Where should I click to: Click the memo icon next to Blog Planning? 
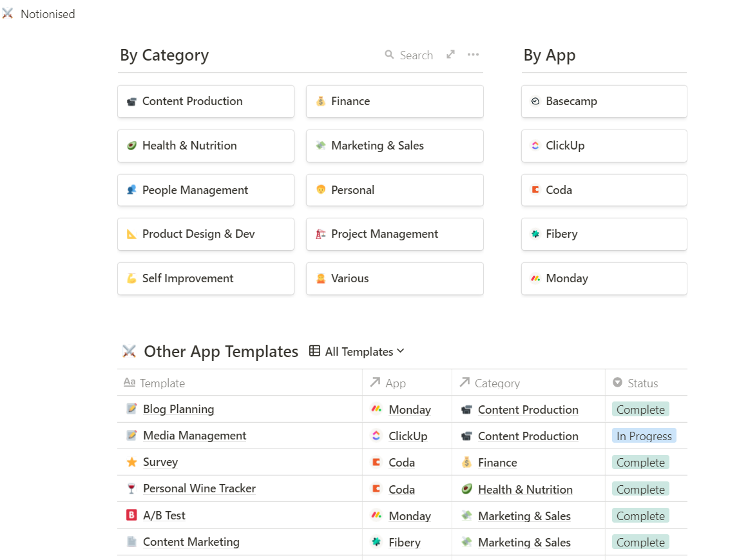click(131, 409)
